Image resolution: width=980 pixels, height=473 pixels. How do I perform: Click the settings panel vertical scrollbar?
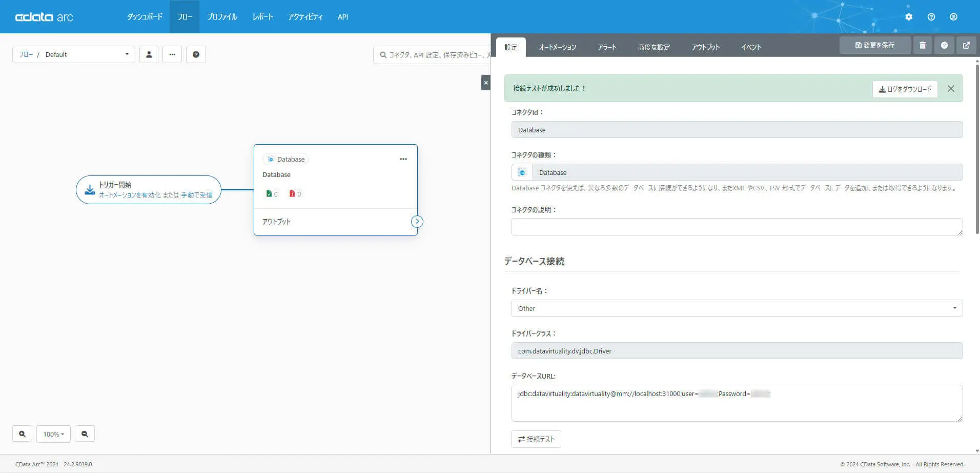tap(977, 149)
